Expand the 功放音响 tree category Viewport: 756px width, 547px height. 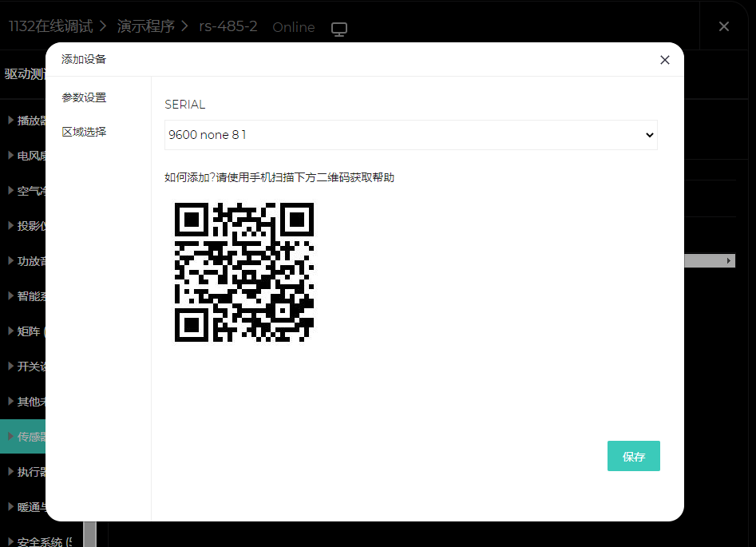click(x=10, y=261)
